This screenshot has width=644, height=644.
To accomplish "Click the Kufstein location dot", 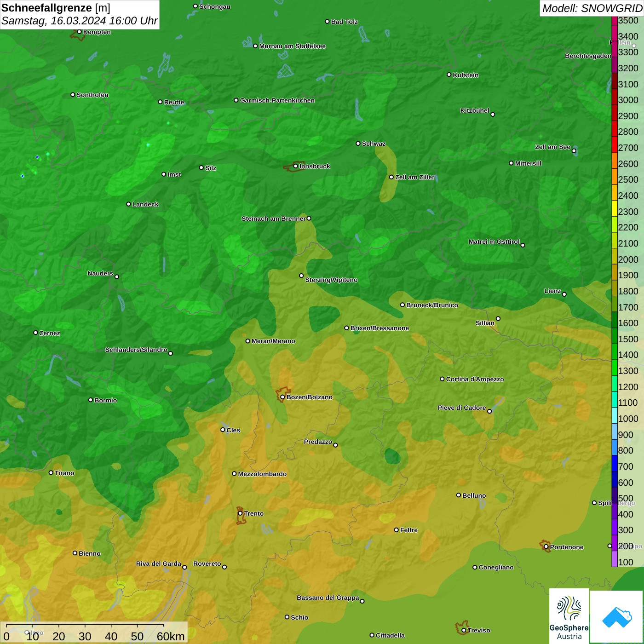I will 449,75.
